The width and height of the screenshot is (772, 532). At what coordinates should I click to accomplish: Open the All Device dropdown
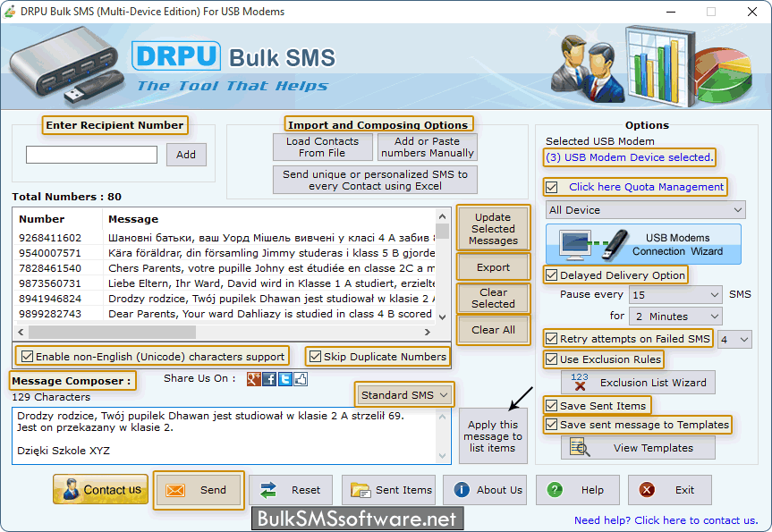[646, 210]
